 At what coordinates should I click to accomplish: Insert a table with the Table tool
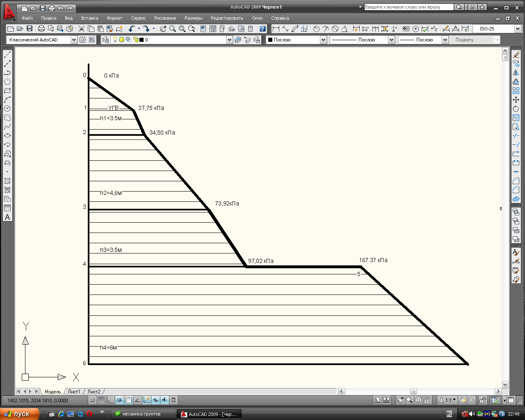[7, 208]
